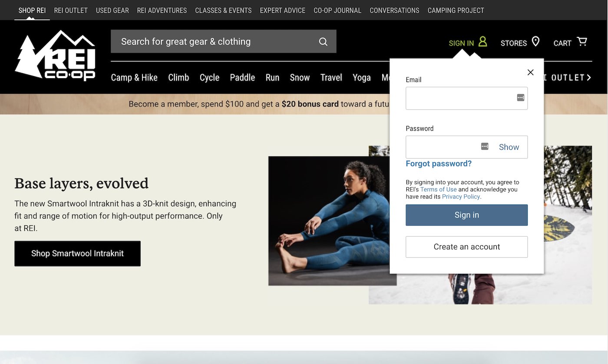Image resolution: width=608 pixels, height=364 pixels.
Task: Close the sign-in popup with X
Action: pyautogui.click(x=530, y=73)
